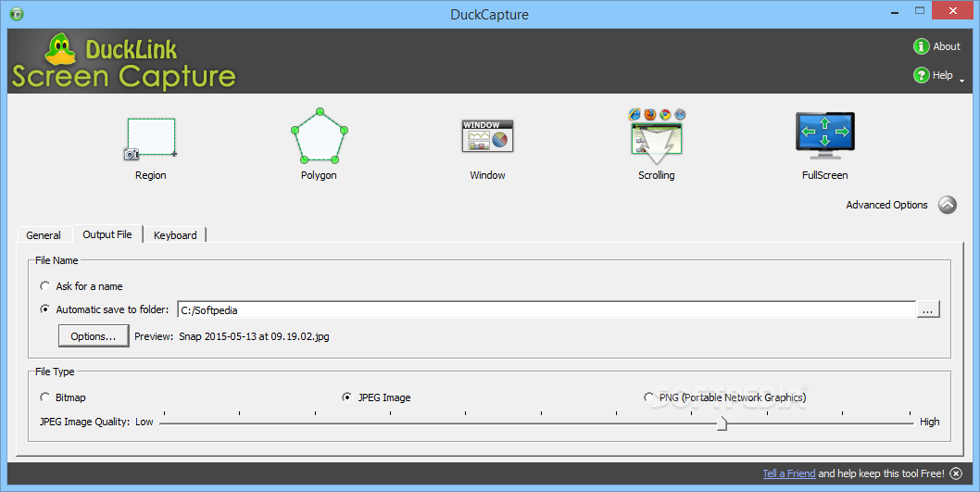Open the About info icon
The width and height of the screenshot is (980, 492).
point(922,46)
